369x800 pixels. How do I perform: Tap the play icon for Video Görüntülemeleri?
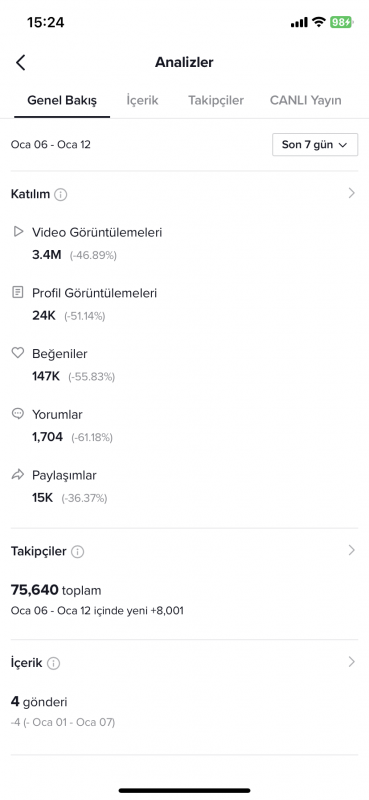[18, 232]
